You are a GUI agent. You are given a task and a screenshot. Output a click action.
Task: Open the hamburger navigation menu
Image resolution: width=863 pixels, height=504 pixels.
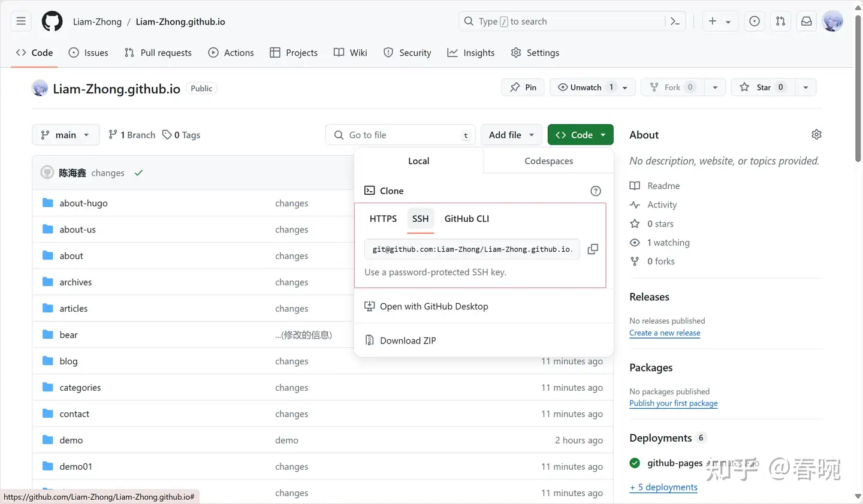(21, 22)
